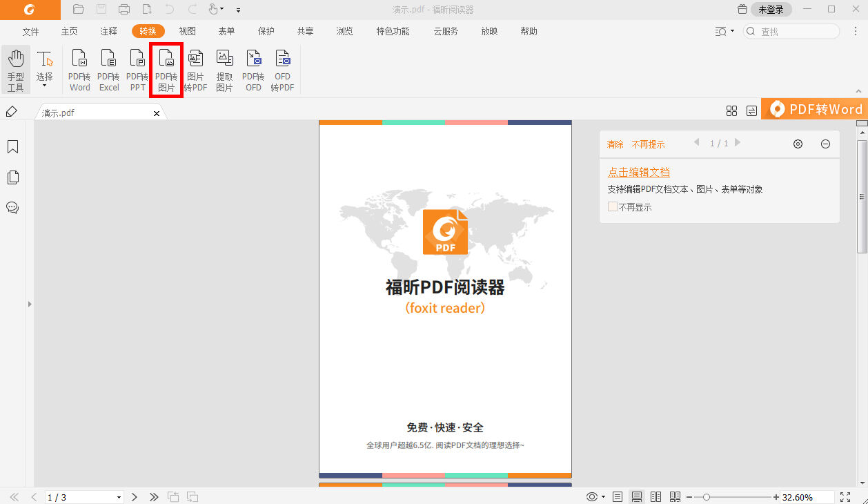The image size is (868, 504).
Task: Open the OFD转PDF conversion tool
Action: click(282, 69)
